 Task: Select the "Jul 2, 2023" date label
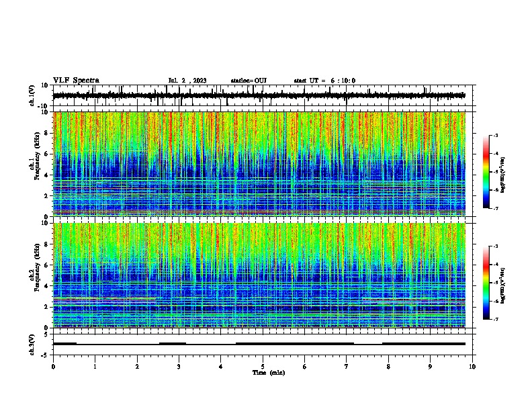point(187,81)
